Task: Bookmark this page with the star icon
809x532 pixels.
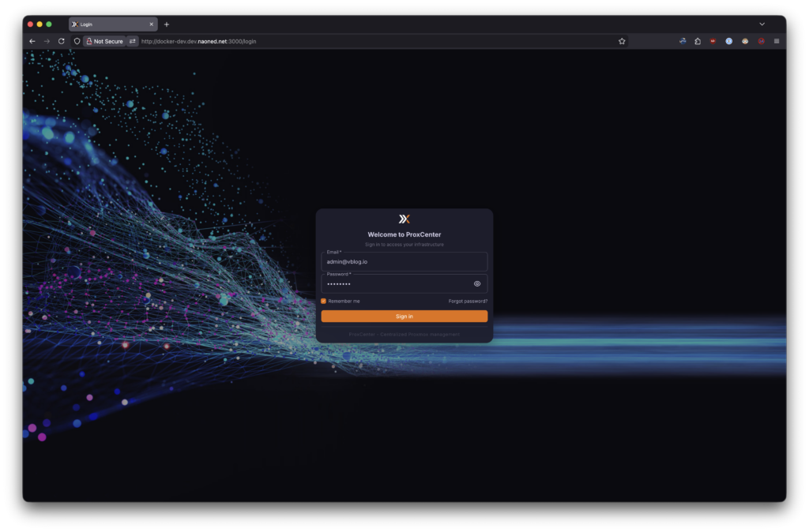Action: [622, 41]
